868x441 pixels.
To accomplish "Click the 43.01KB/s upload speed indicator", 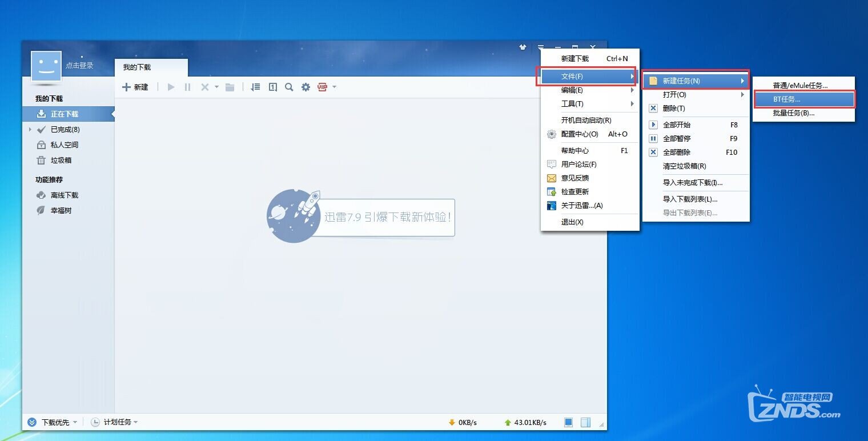I will click(x=525, y=423).
